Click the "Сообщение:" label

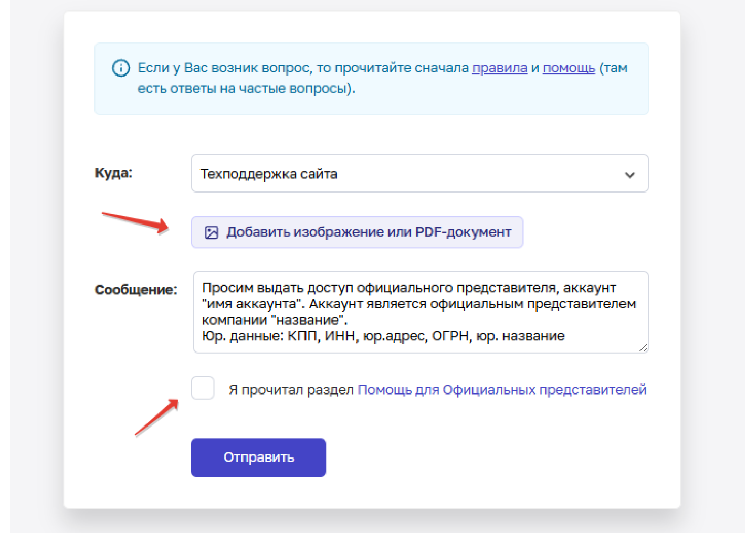136,290
